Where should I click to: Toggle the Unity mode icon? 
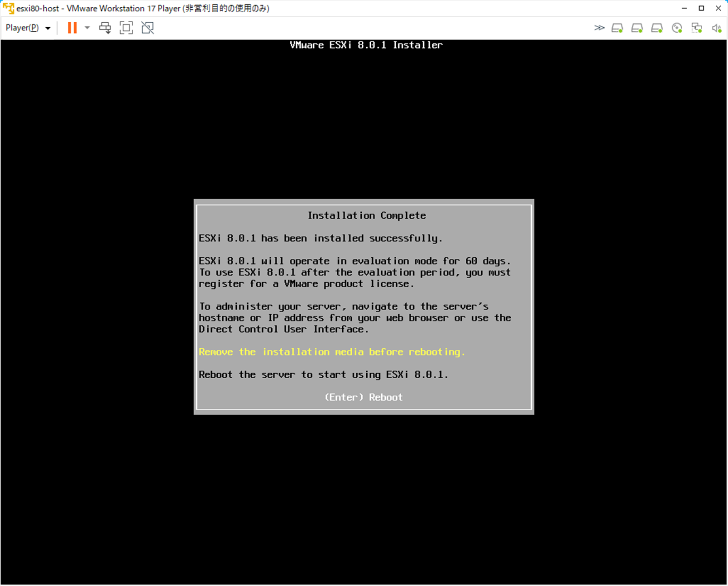coord(148,28)
